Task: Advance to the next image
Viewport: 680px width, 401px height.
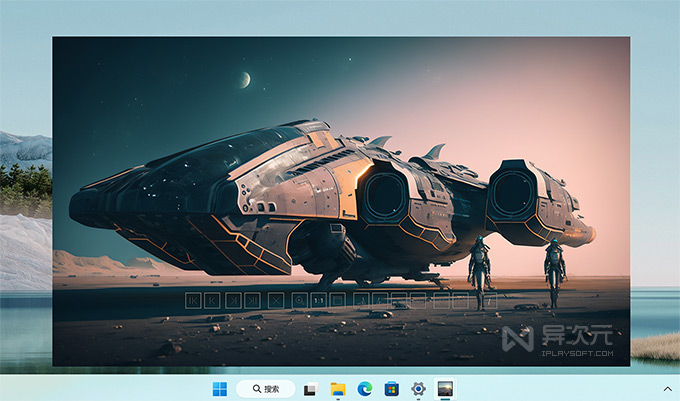Action: [233, 299]
